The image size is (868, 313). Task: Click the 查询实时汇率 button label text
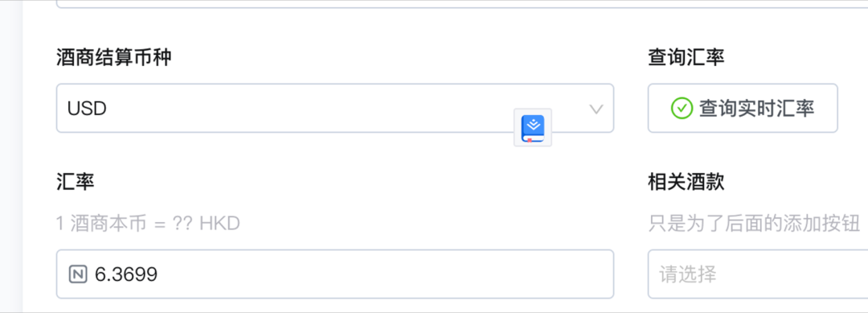pos(757,108)
